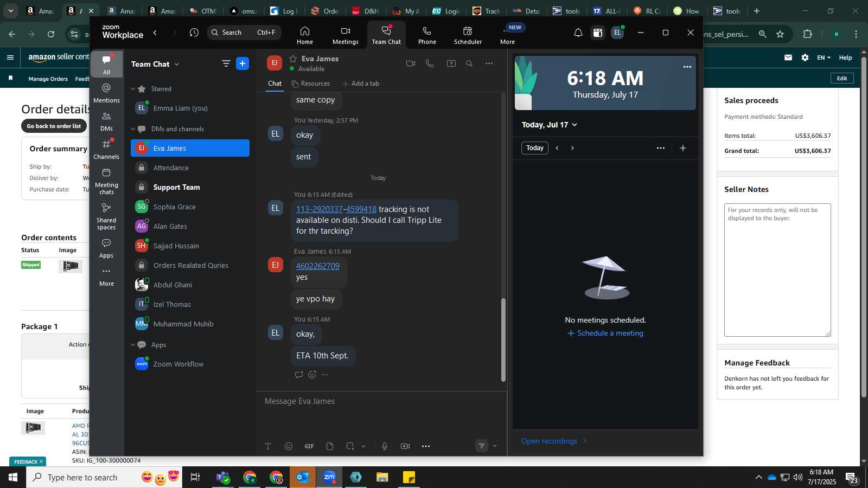This screenshot has width=868, height=488.
Task: Share screen in the Eva James chat header
Action: click(451, 63)
